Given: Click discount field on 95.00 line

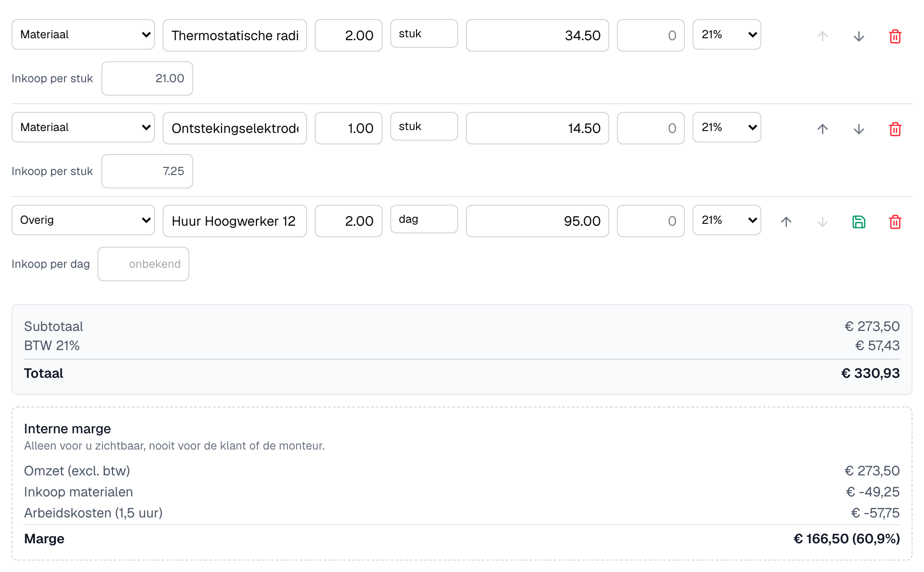Looking at the screenshot, I should [650, 221].
